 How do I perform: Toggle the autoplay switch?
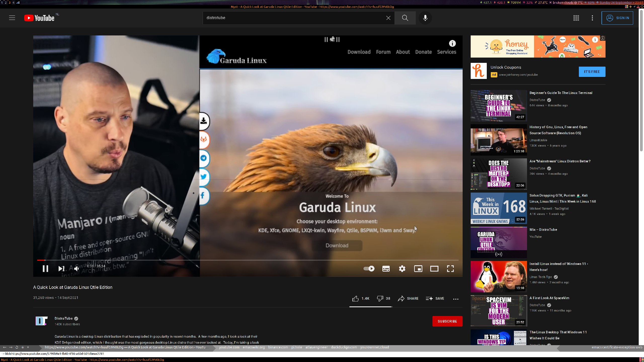point(369,268)
